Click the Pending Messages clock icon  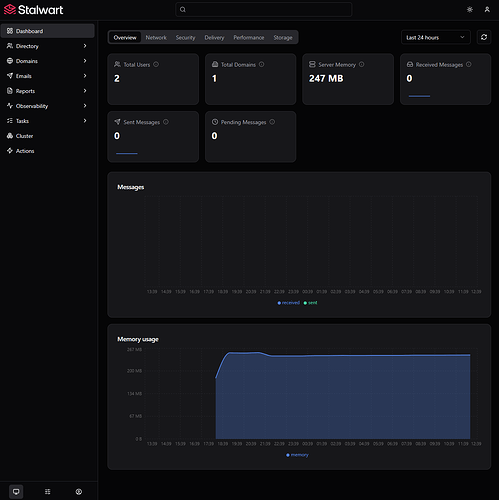click(x=215, y=122)
